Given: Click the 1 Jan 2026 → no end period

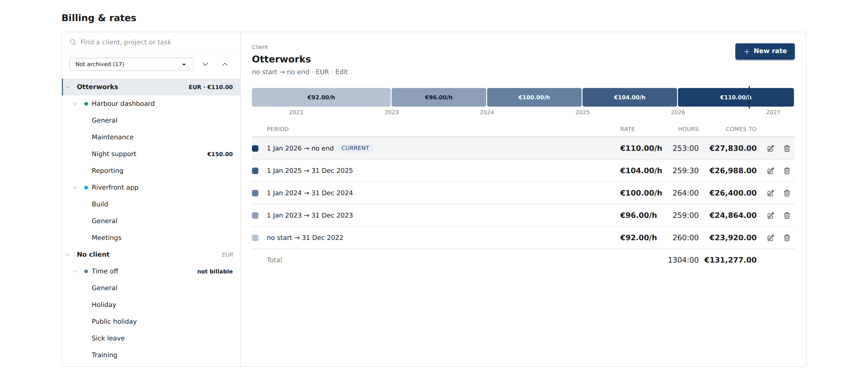Looking at the screenshot, I should tap(300, 148).
